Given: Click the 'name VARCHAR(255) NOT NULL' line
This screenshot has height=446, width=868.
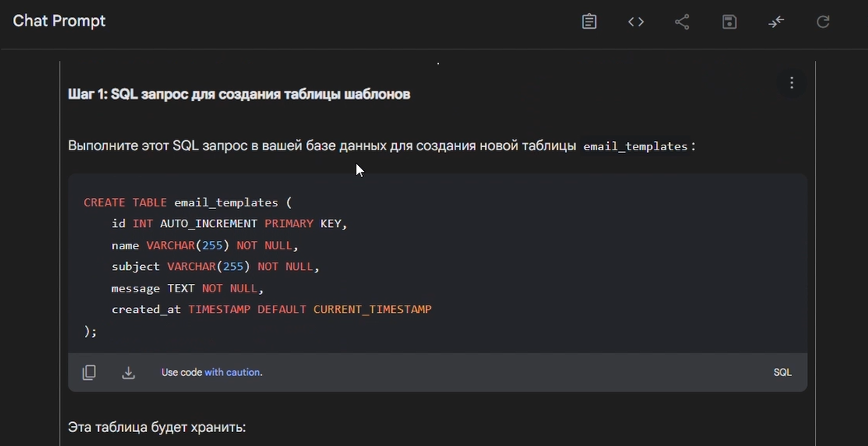Looking at the screenshot, I should 205,245.
